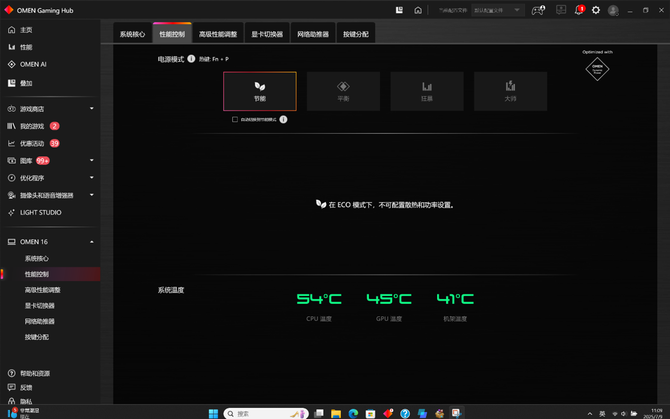Click the info icon next to 电源模式

click(x=191, y=59)
